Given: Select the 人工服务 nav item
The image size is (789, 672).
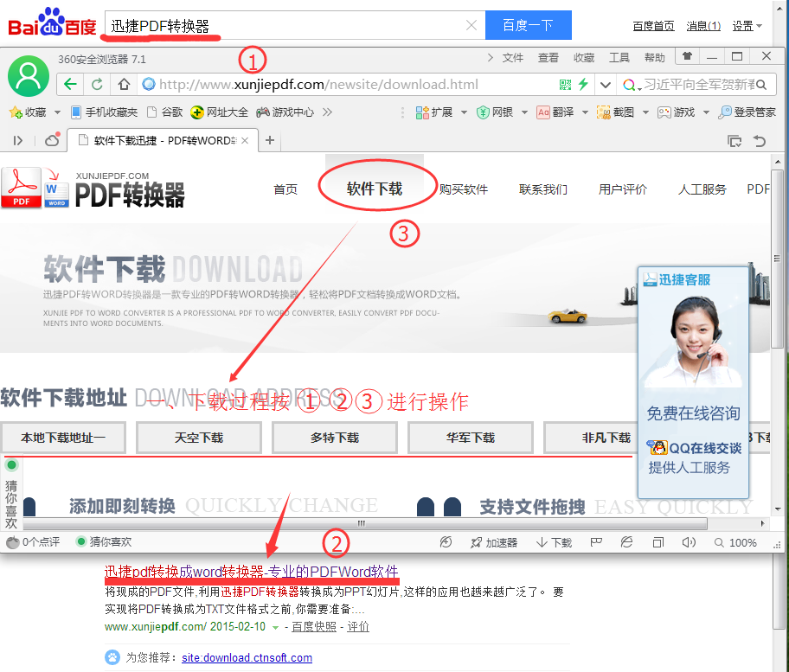Looking at the screenshot, I should [702, 189].
